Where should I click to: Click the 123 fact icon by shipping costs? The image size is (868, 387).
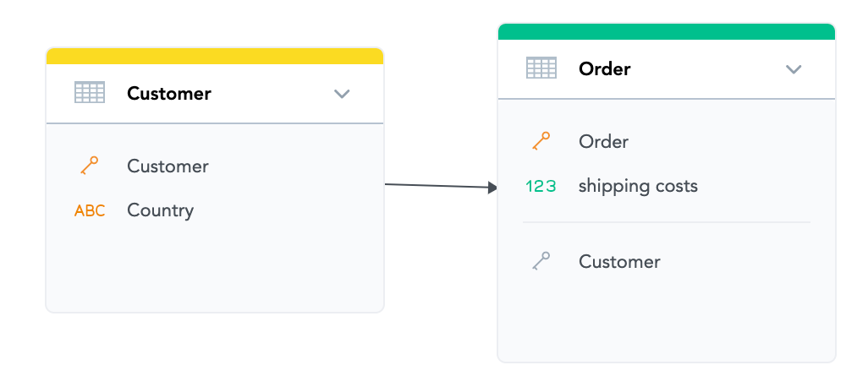point(541,186)
